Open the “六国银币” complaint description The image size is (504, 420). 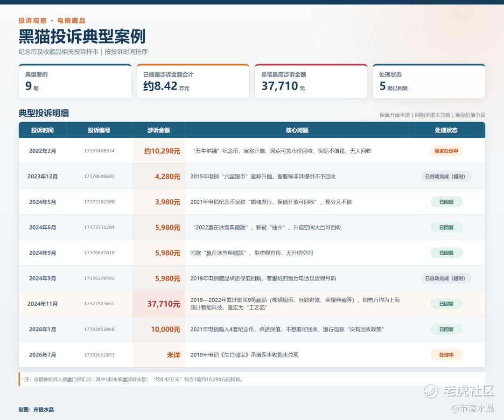(263, 176)
